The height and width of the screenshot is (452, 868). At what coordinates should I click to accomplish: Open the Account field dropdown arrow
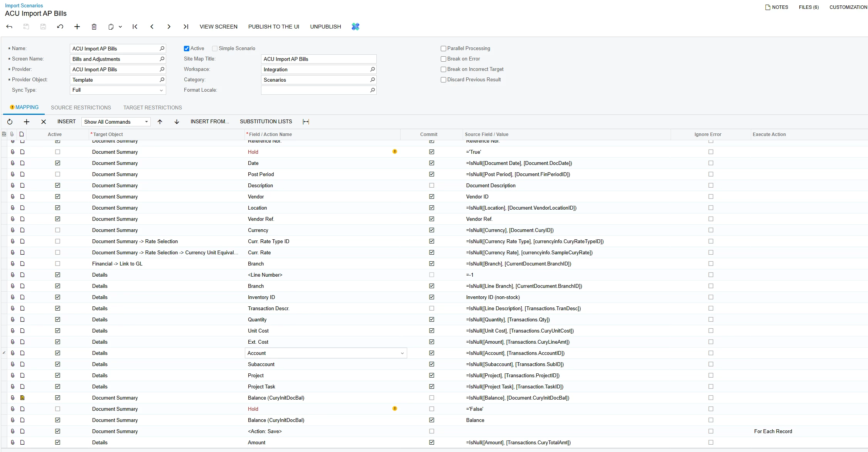(x=402, y=353)
